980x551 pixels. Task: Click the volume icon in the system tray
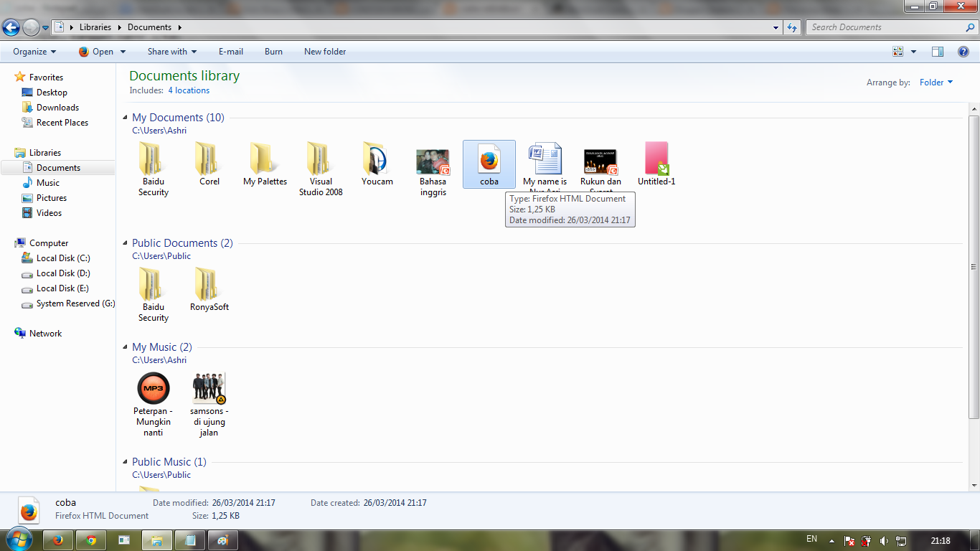[x=885, y=540]
